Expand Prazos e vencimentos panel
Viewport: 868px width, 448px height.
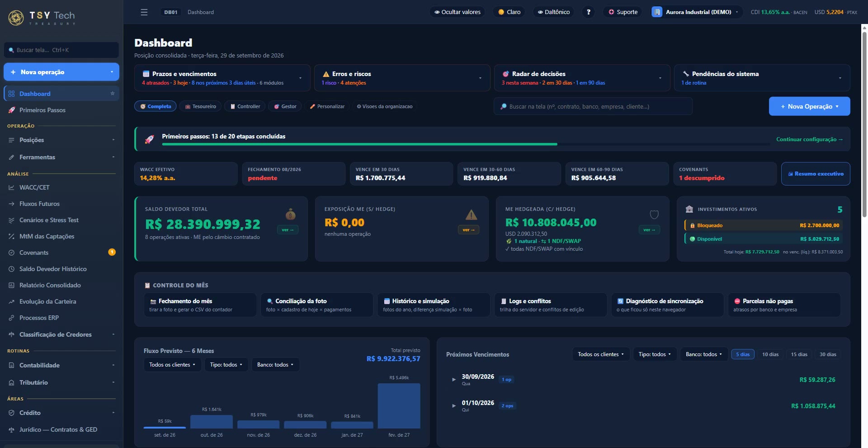click(x=222, y=78)
